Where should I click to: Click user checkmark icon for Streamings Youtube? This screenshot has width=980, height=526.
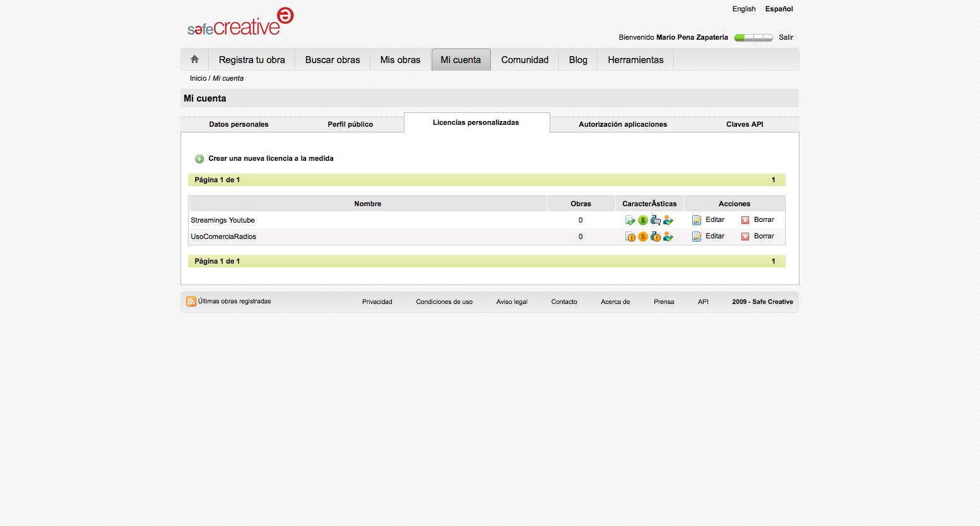[x=668, y=220]
